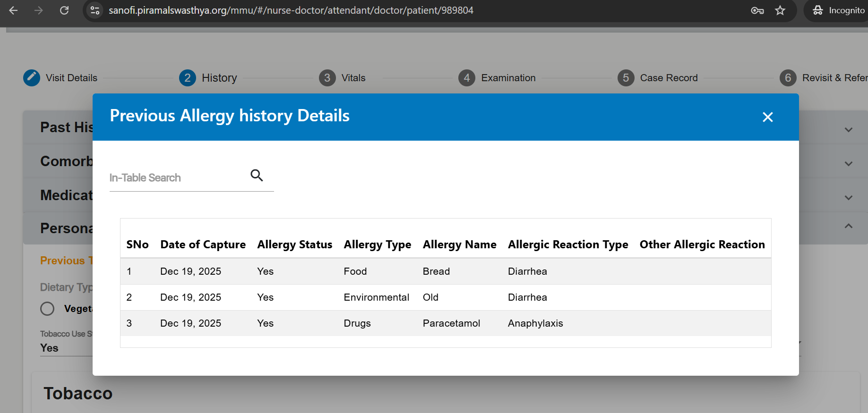The height and width of the screenshot is (413, 868).
Task: Close the Previous Allergy history dialog
Action: pyautogui.click(x=767, y=117)
